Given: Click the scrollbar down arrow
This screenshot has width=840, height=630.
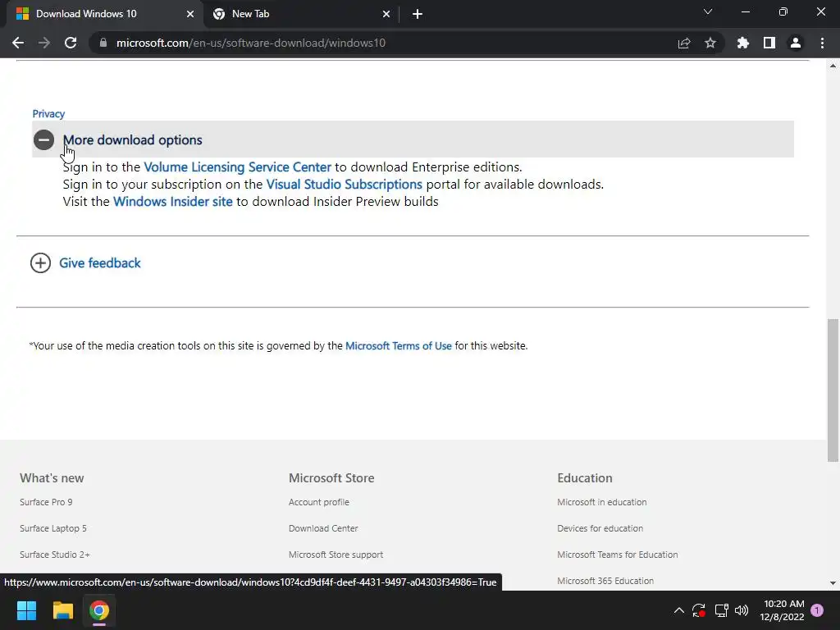Looking at the screenshot, I should [x=833, y=583].
